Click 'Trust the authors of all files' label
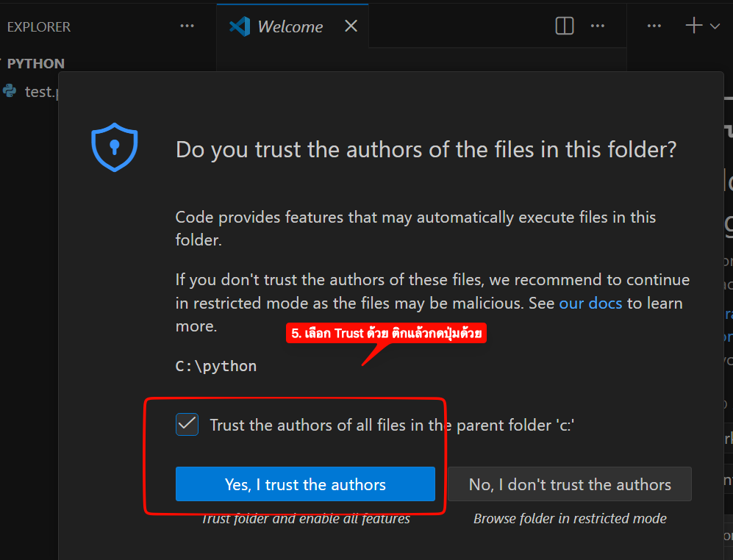 (x=391, y=425)
